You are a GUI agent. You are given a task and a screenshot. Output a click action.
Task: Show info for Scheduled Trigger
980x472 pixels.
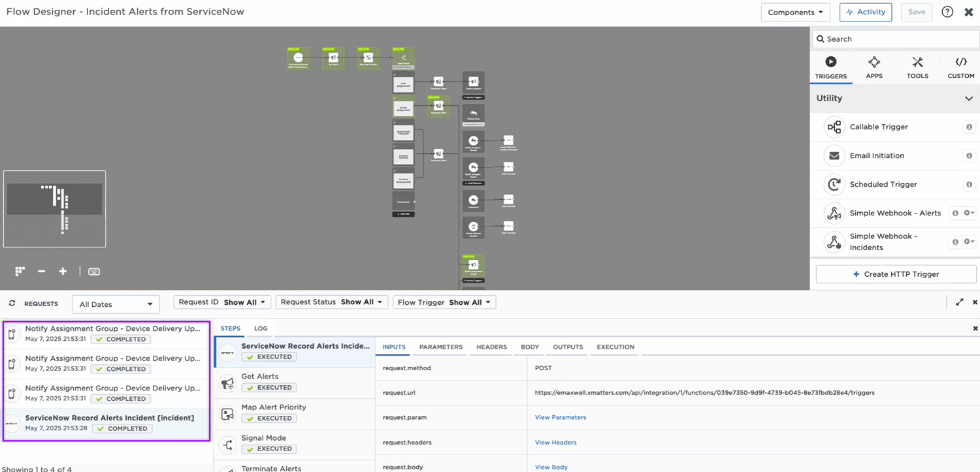pyautogui.click(x=969, y=184)
